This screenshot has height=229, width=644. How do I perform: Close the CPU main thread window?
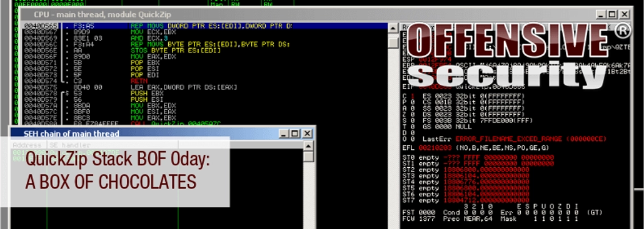[x=625, y=14]
